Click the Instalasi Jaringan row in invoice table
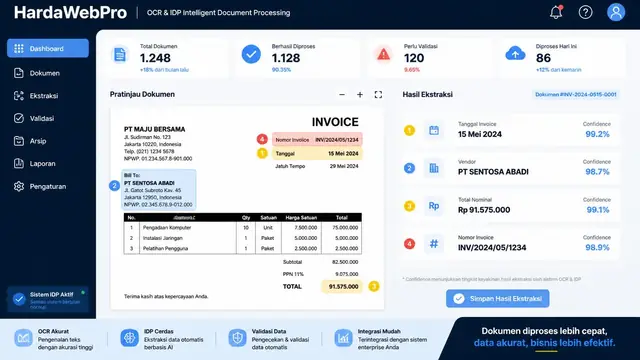The width and height of the screenshot is (640, 360). click(242, 238)
